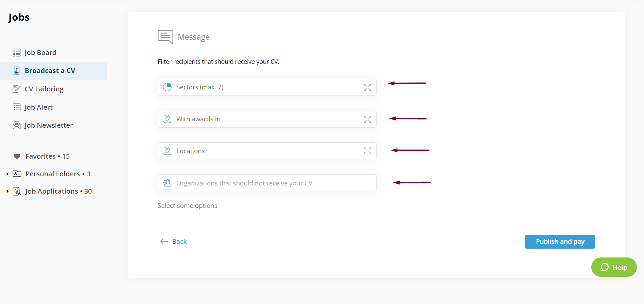Click the Job Board grid icon
This screenshot has width=644, height=304.
pyautogui.click(x=16, y=53)
